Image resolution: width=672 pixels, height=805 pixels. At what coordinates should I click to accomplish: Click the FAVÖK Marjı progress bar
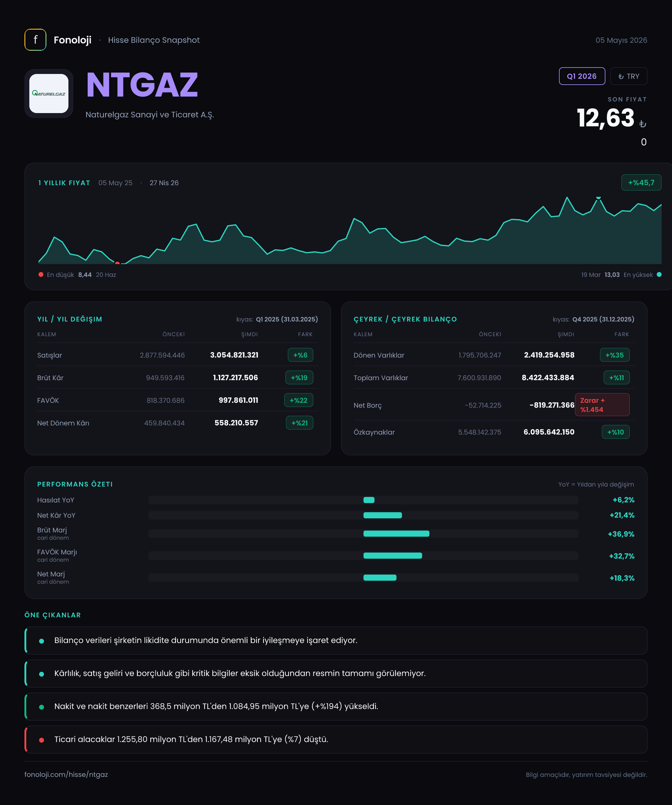tap(363, 555)
